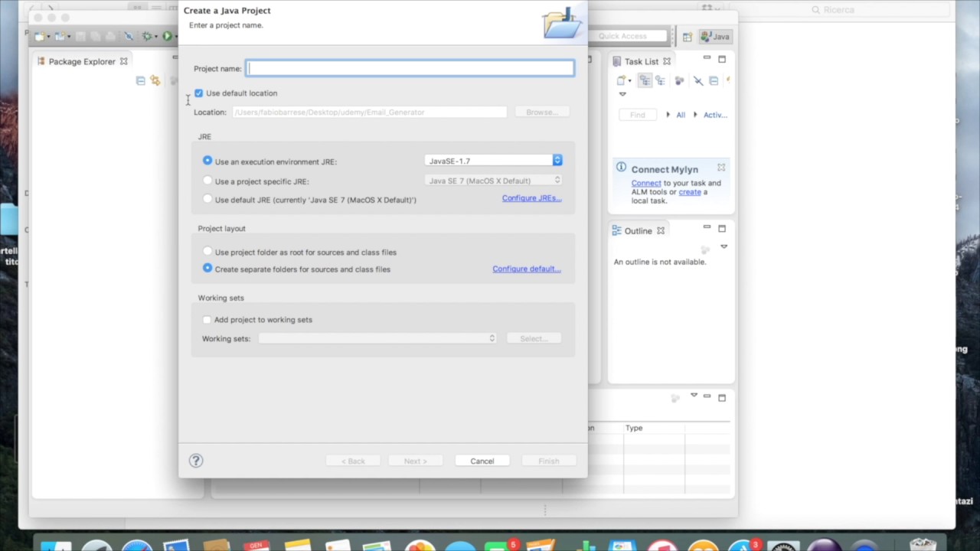Click Hide Completed Tasks icon in Task List
Image resolution: width=980 pixels, height=551 pixels.
click(x=697, y=80)
